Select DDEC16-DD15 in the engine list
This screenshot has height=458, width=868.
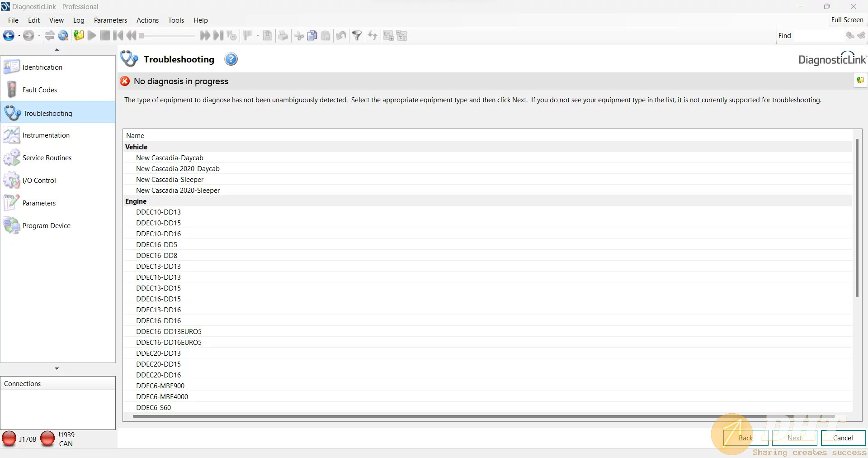pos(158,299)
